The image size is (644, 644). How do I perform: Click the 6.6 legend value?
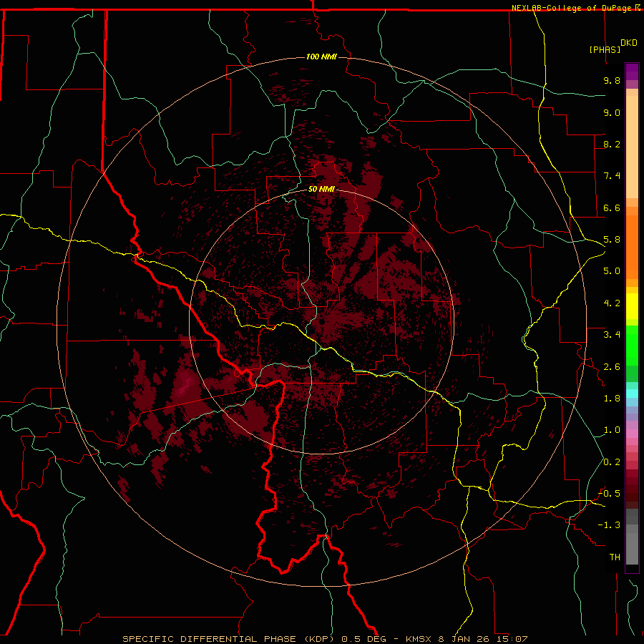click(612, 208)
